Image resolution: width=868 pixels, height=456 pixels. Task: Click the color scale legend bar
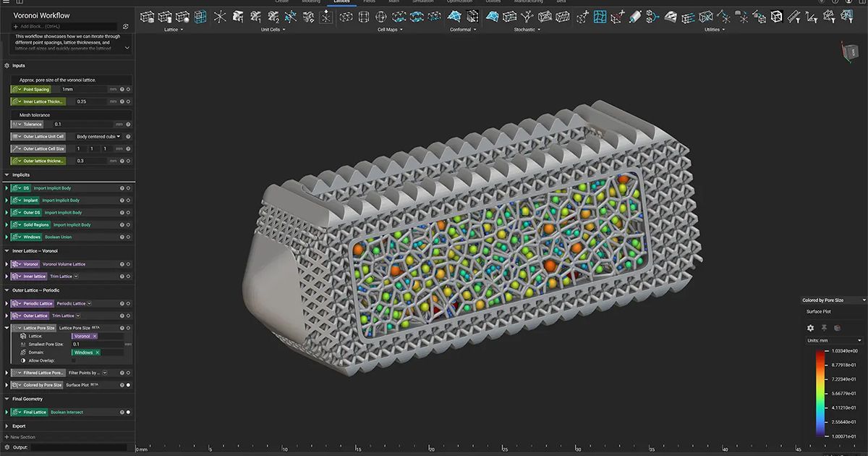click(x=820, y=394)
